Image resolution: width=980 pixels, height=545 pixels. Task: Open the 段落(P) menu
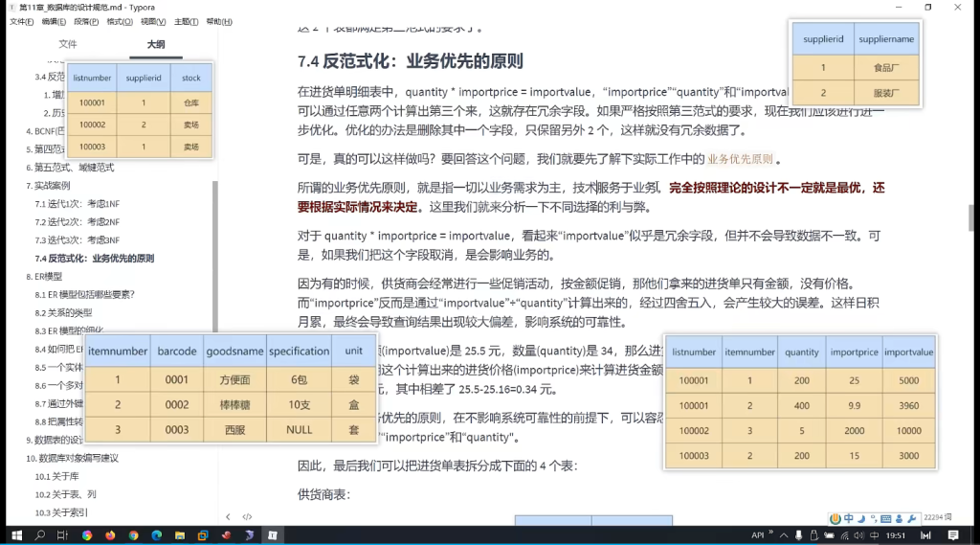86,21
